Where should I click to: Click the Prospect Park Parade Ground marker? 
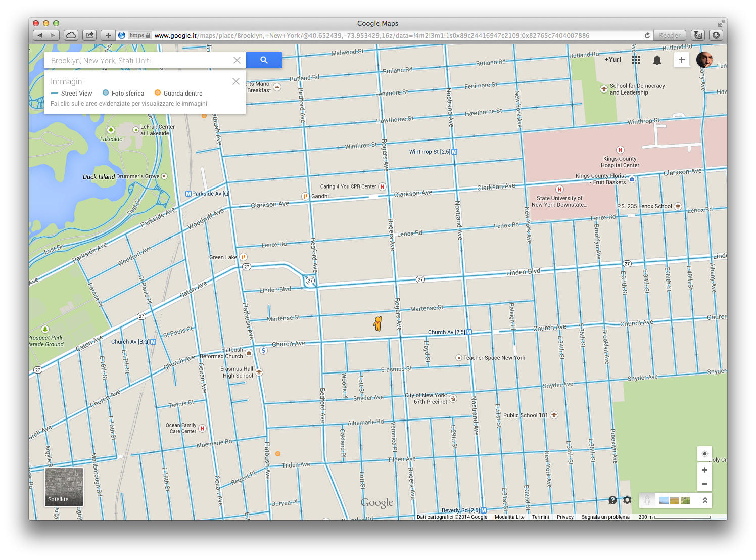click(x=45, y=329)
